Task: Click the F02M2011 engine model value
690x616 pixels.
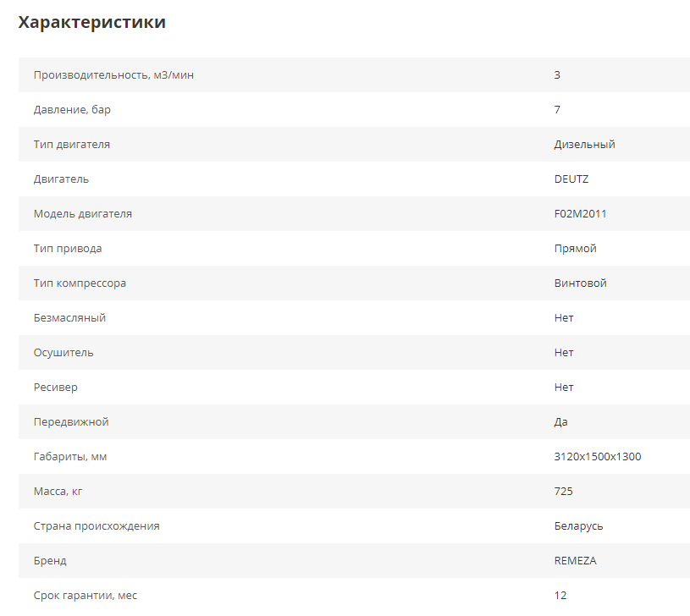Action: pos(580,214)
